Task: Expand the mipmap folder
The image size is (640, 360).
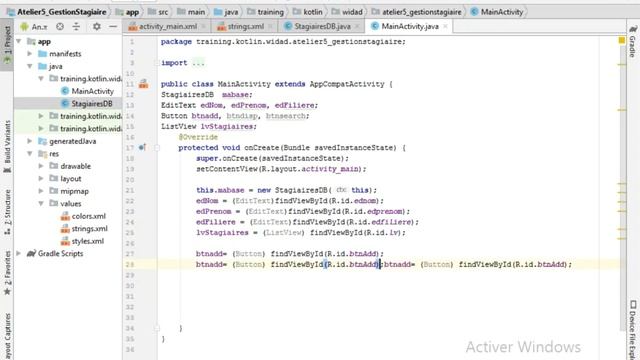Action: (x=41, y=191)
